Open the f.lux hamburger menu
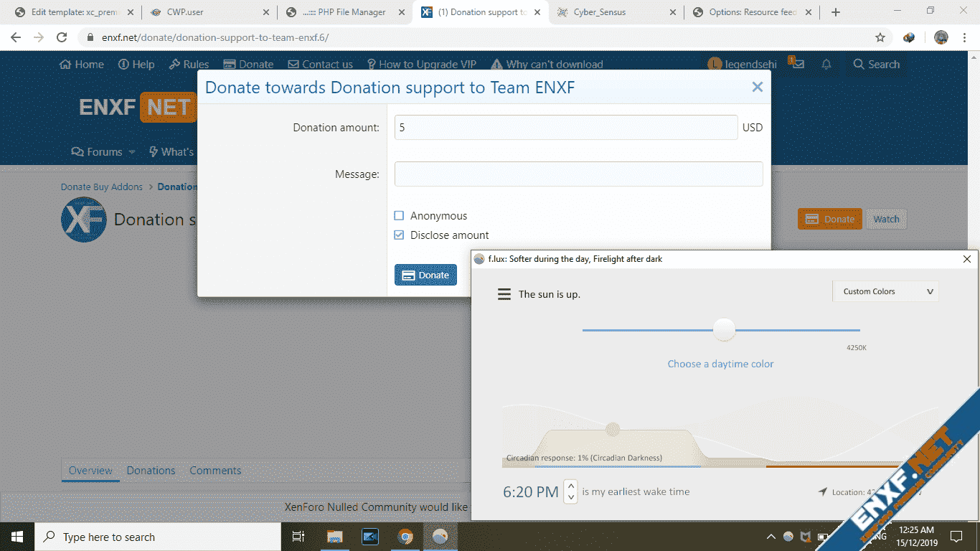The height and width of the screenshot is (551, 980). 504,294
